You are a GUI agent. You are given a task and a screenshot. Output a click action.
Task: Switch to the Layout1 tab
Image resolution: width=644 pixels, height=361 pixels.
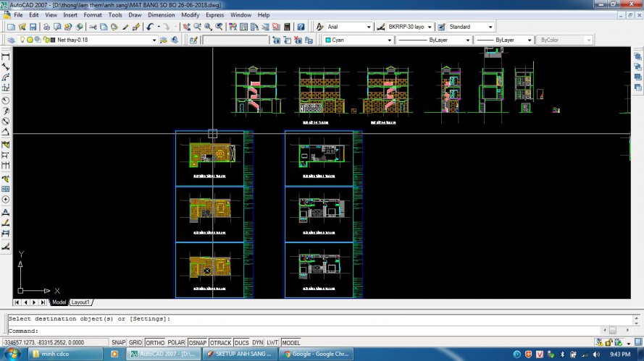pyautogui.click(x=81, y=302)
